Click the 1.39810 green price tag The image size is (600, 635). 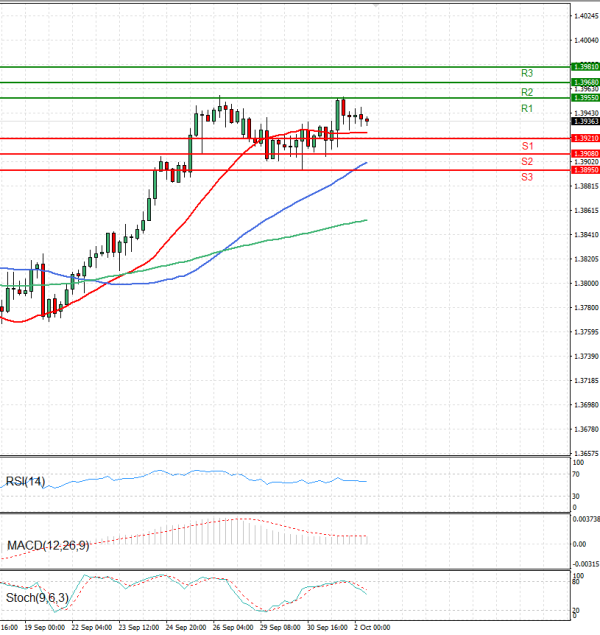(x=585, y=67)
